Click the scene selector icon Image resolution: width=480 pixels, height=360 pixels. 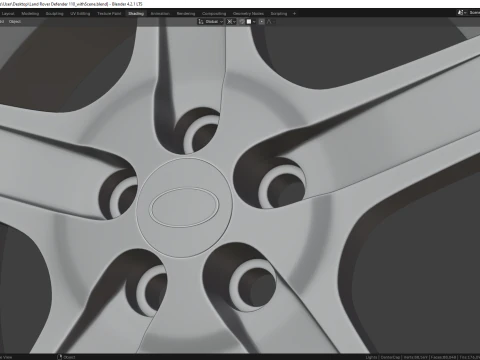click(x=461, y=13)
